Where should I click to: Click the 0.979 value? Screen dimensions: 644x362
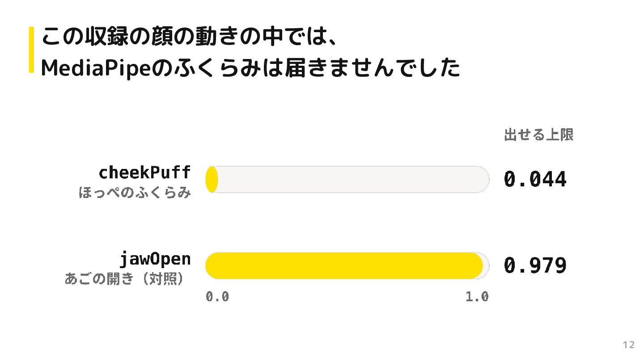(535, 266)
